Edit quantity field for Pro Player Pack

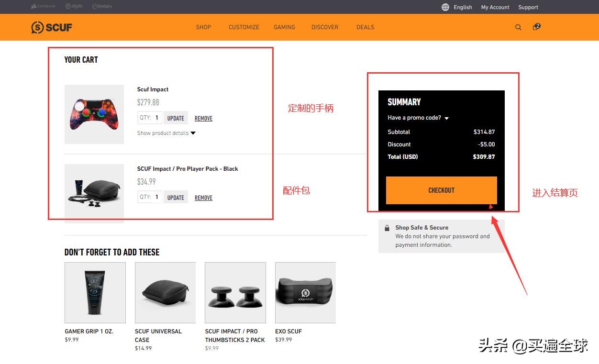point(150,197)
